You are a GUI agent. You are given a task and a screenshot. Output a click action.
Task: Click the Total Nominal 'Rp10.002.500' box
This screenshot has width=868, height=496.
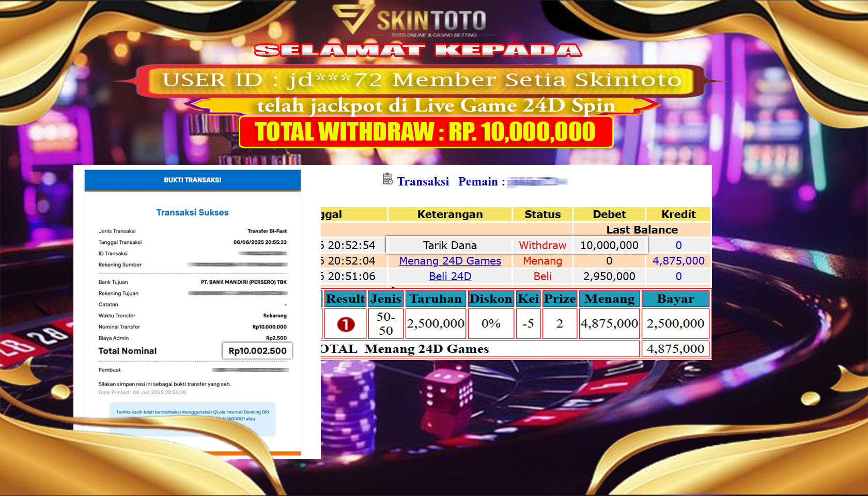pos(257,351)
